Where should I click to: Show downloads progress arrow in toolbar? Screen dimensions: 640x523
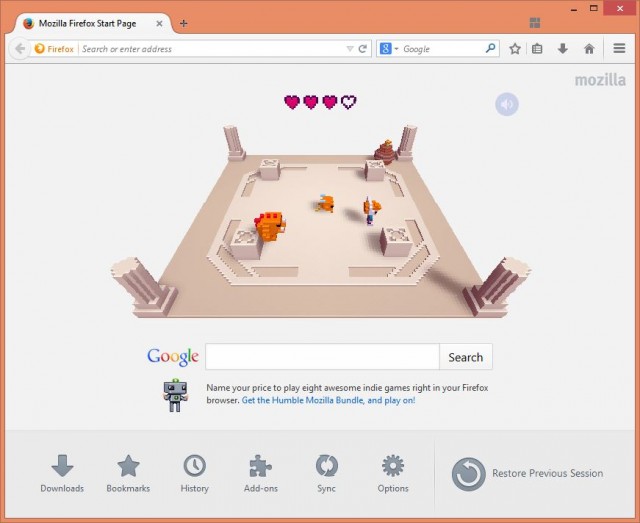pyautogui.click(x=563, y=48)
